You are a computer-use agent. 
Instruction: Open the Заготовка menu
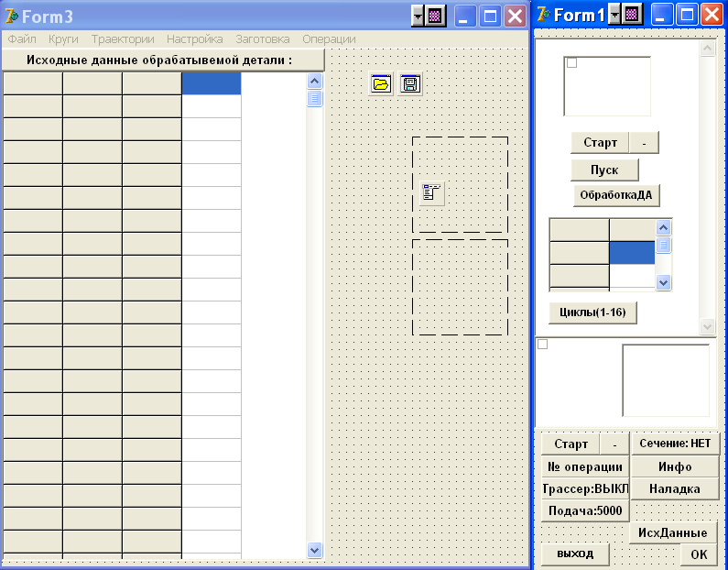[262, 39]
